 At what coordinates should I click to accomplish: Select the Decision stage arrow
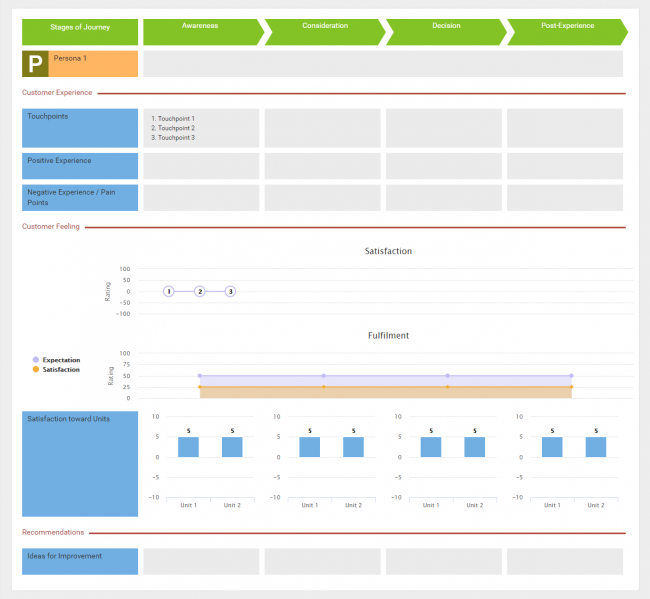tap(444, 32)
